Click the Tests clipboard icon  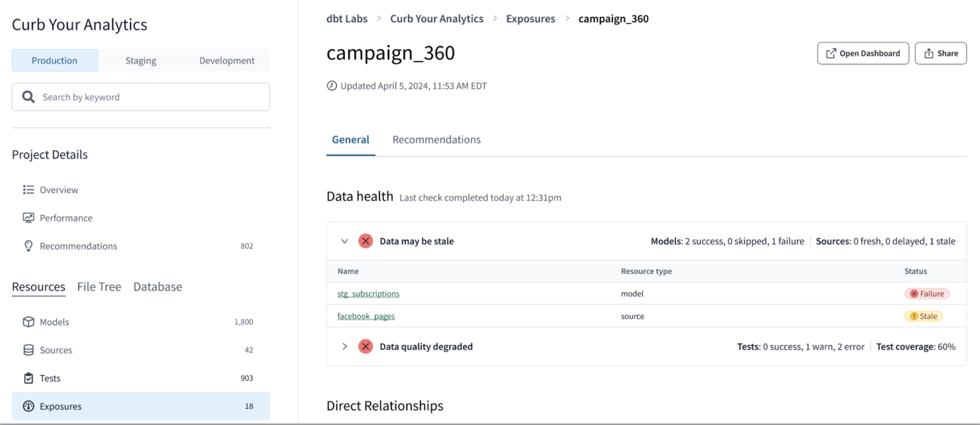[x=28, y=378]
